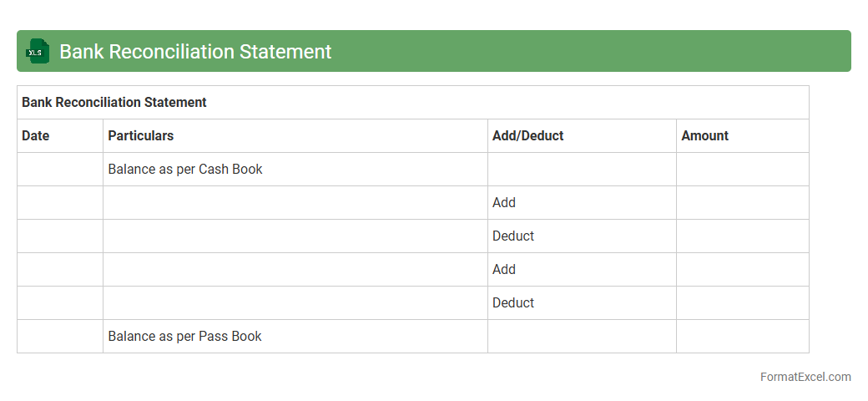This screenshot has height=401, width=868.
Task: Click Amount cell in first Add row
Action: [742, 203]
